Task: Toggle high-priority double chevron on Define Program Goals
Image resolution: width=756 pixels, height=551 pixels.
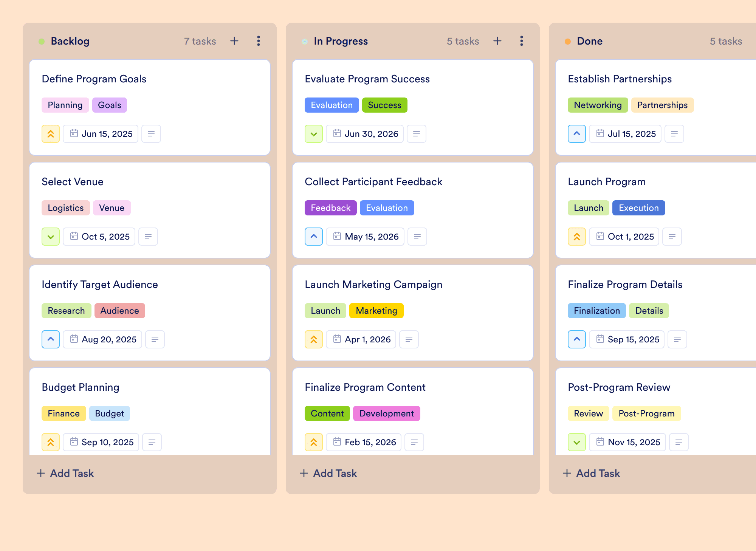Action: coord(51,134)
